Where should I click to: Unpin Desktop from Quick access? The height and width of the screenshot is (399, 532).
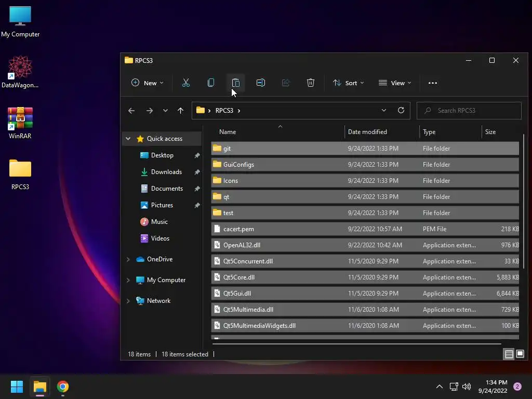point(197,155)
